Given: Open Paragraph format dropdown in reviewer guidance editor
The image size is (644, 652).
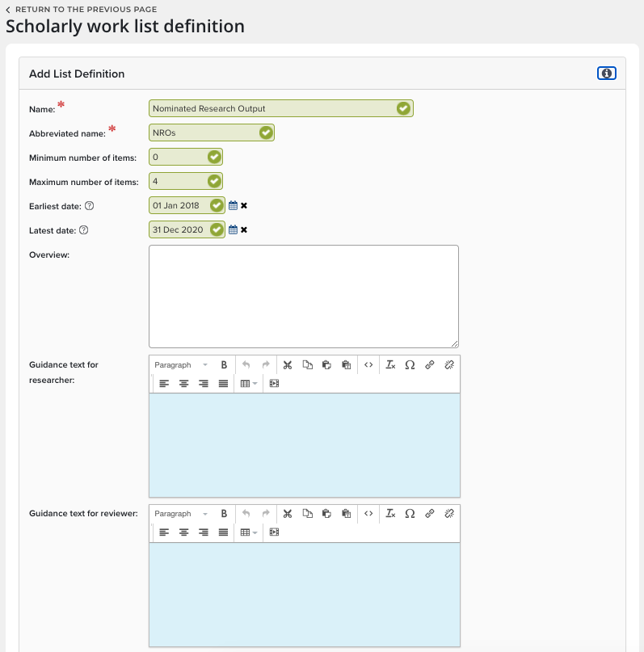Looking at the screenshot, I should coord(181,514).
